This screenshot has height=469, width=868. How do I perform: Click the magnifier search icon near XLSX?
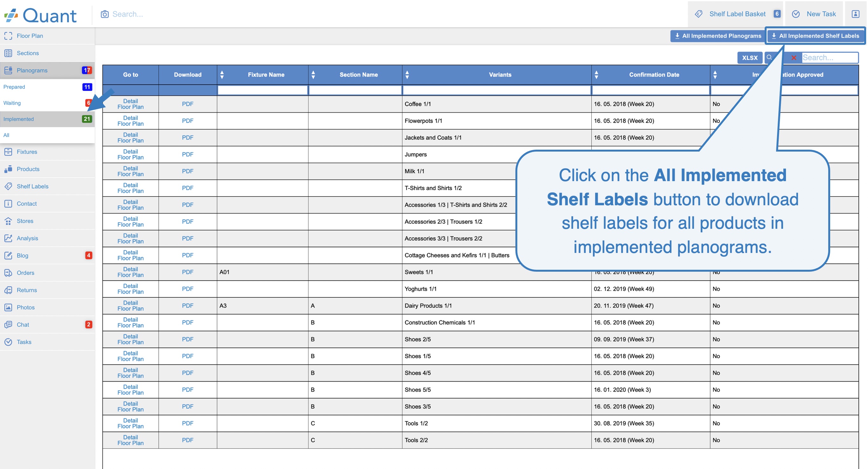pos(769,57)
